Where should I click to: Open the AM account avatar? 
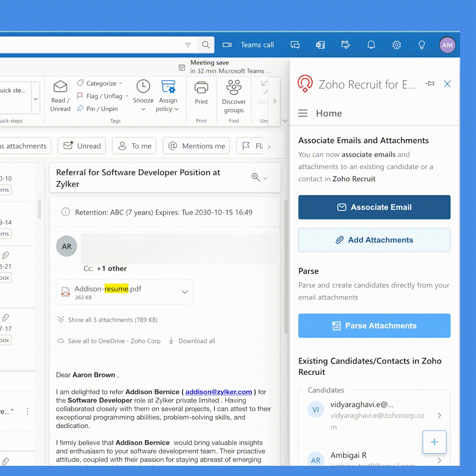(447, 45)
